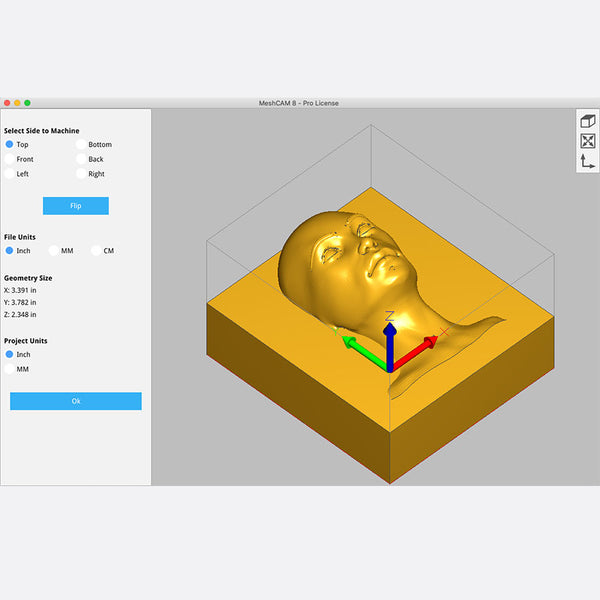Select the Top side radio button
600x600 pixels.
9,144
